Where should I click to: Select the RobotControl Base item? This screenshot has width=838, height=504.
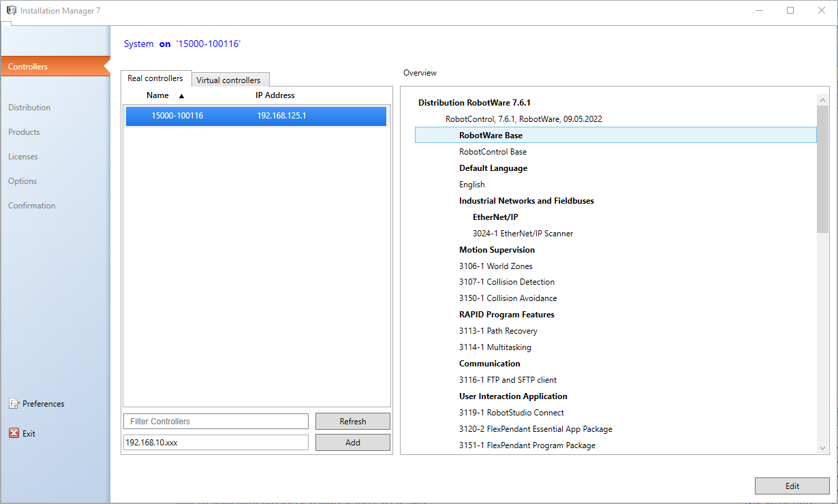click(x=493, y=152)
